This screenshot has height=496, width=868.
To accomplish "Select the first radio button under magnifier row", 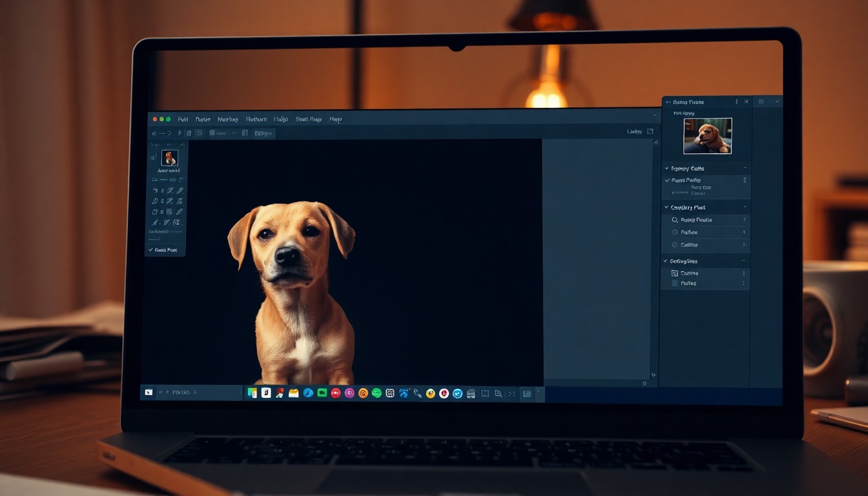I will pyautogui.click(x=675, y=232).
